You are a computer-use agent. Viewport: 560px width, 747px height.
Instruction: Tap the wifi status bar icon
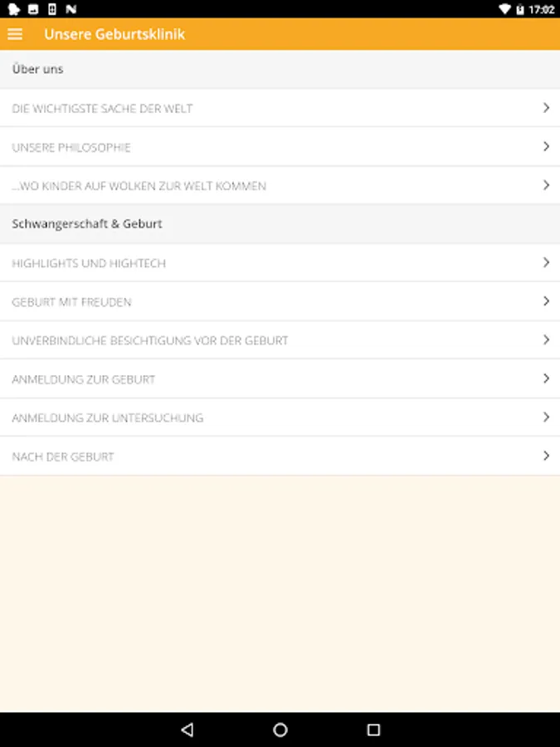pyautogui.click(x=504, y=9)
